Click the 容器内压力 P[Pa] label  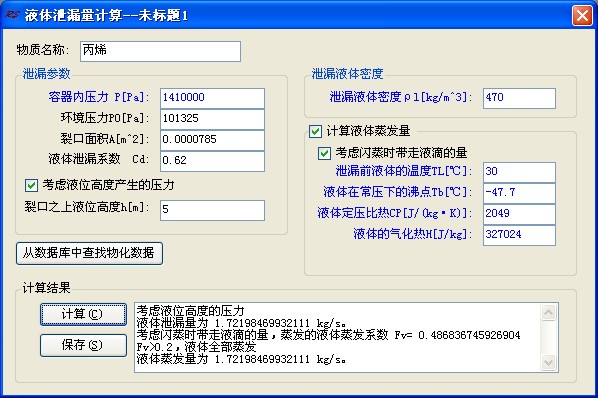pyautogui.click(x=98, y=97)
